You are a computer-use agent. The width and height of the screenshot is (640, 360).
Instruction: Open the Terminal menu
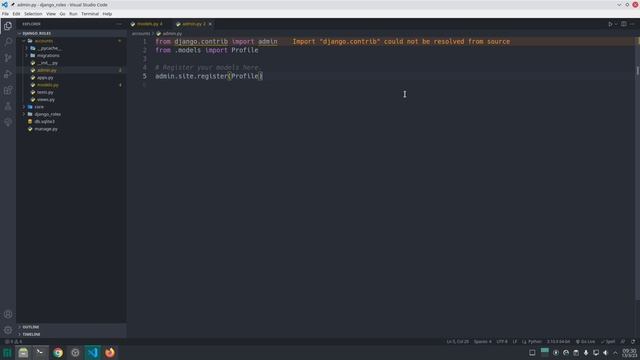[x=90, y=14]
